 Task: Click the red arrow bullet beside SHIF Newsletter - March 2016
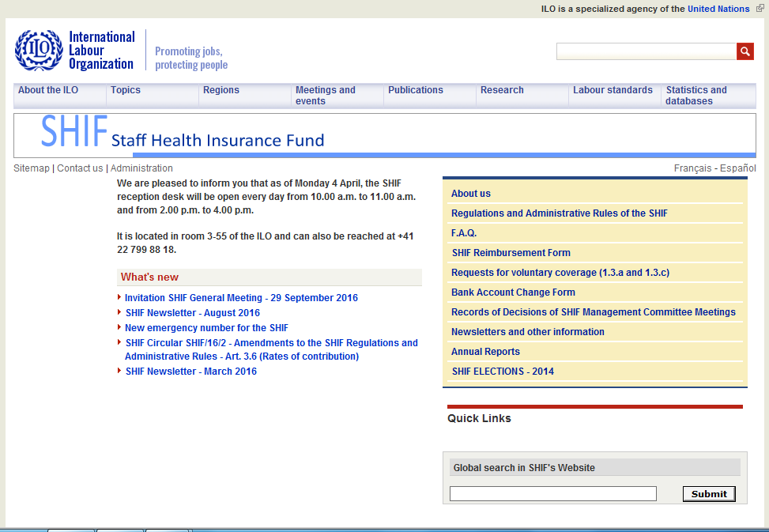pyautogui.click(x=119, y=371)
